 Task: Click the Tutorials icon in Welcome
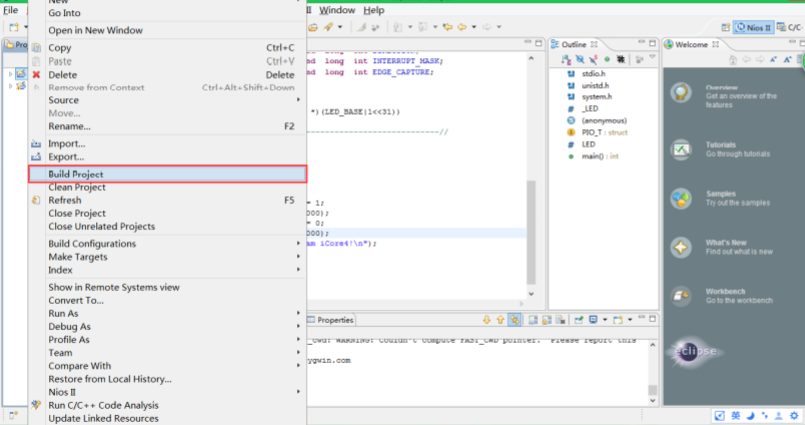(681, 150)
